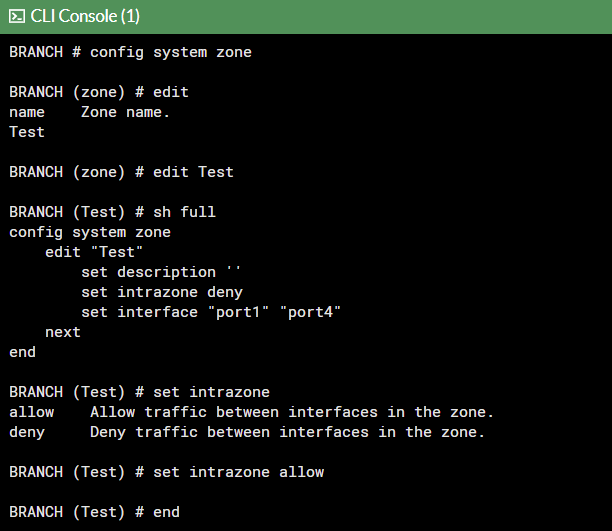
Task: Click the "next" output line
Action: (63, 332)
